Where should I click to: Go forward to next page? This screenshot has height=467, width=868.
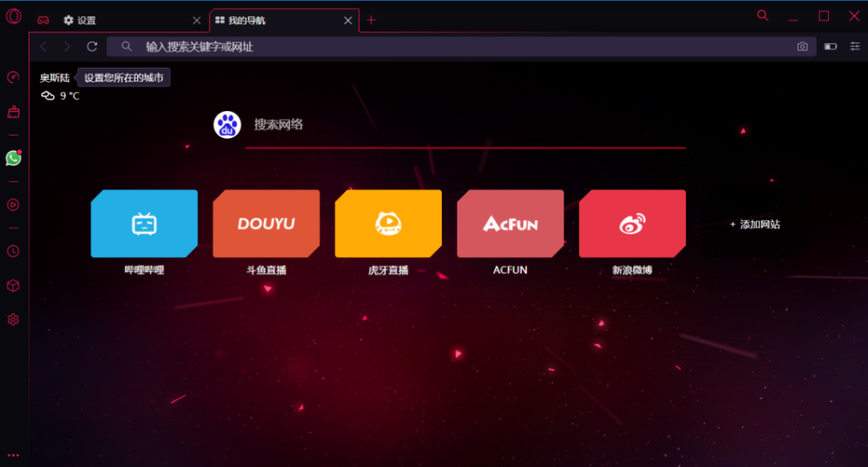(67, 47)
